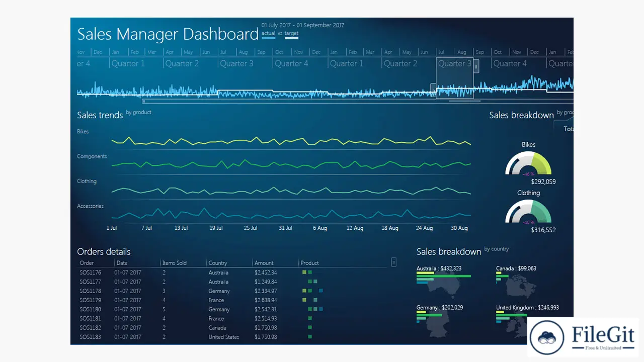Sort orders by the Order column header
Screen dimensions: 644x362
[x=87, y=263]
